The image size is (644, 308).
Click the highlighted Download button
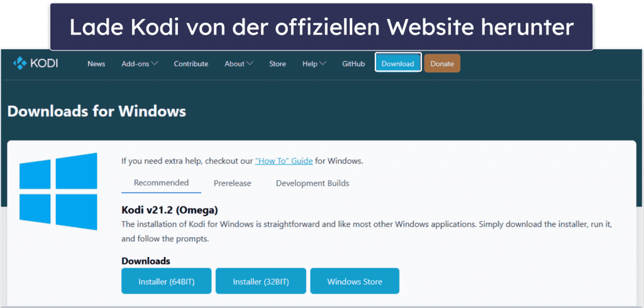pyautogui.click(x=398, y=62)
